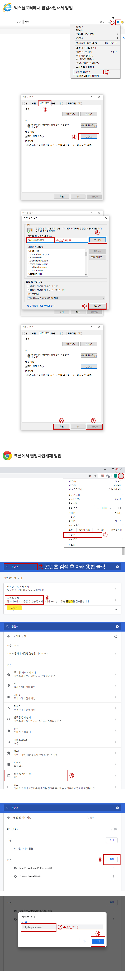Screen dimensions: 125x980
Task: Click the microphone icon of 마이크 row
Action: (x=9, y=708)
